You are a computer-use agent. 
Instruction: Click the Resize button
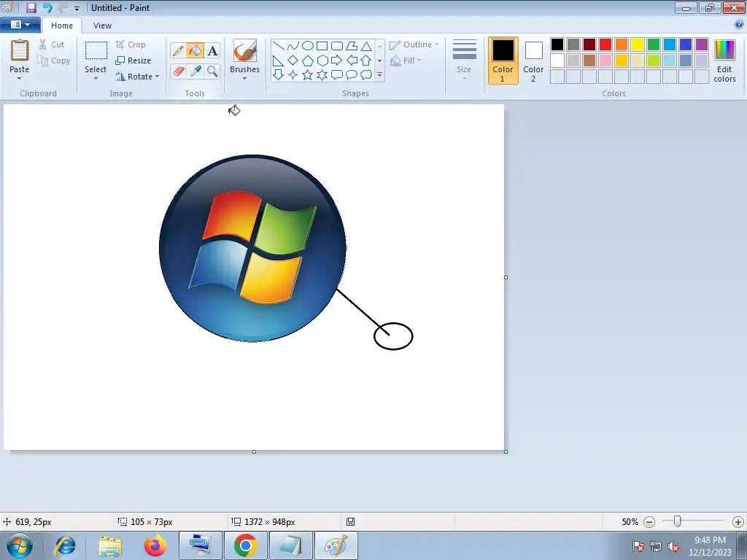coord(133,61)
